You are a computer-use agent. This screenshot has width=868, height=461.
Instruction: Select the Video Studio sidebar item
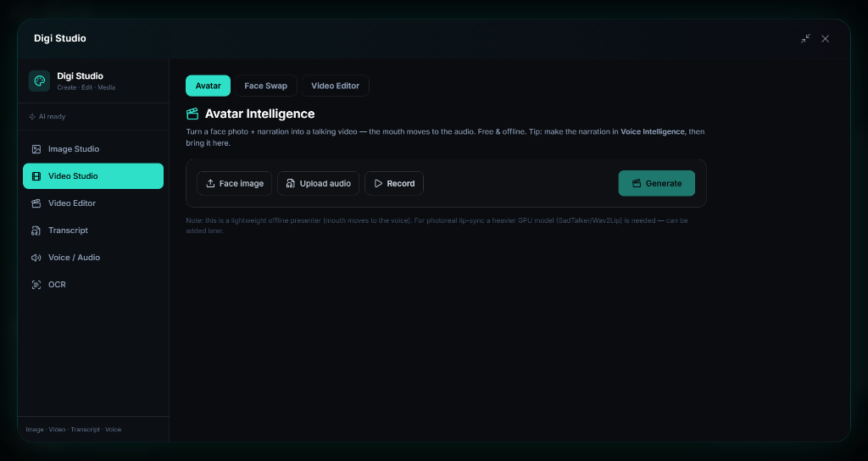[x=93, y=176]
